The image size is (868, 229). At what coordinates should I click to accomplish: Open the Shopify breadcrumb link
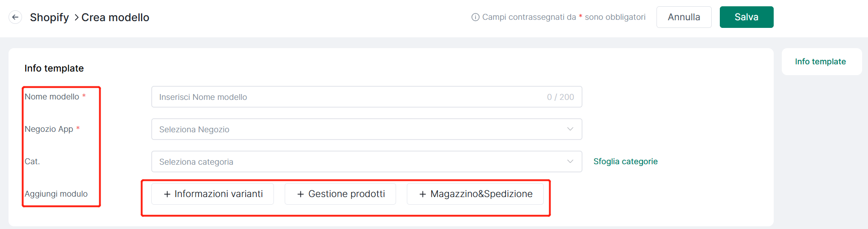[49, 17]
